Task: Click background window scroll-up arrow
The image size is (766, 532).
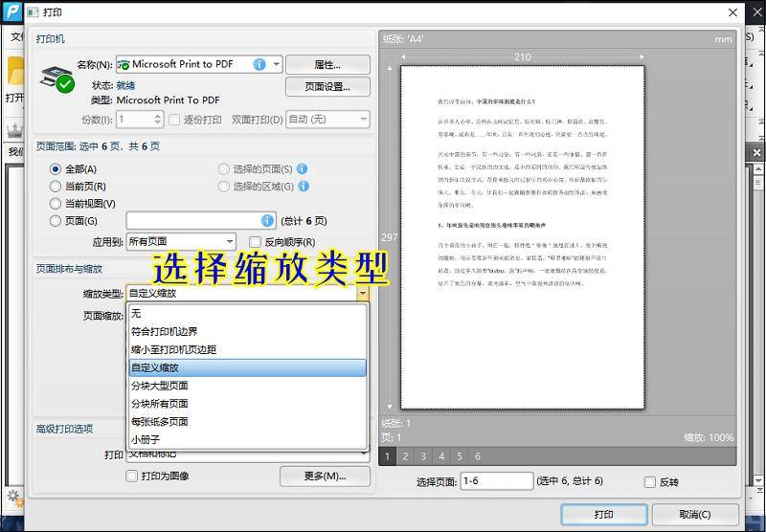Action: click(x=758, y=169)
